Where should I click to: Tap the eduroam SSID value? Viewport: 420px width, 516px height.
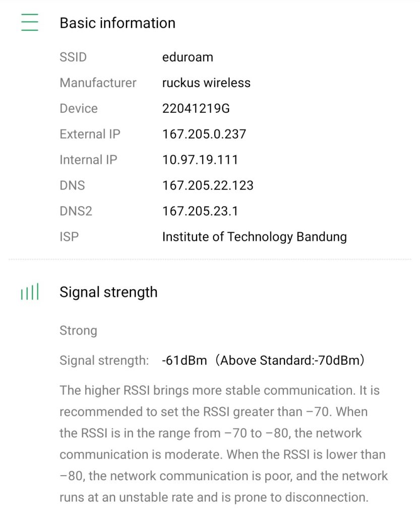coord(188,57)
